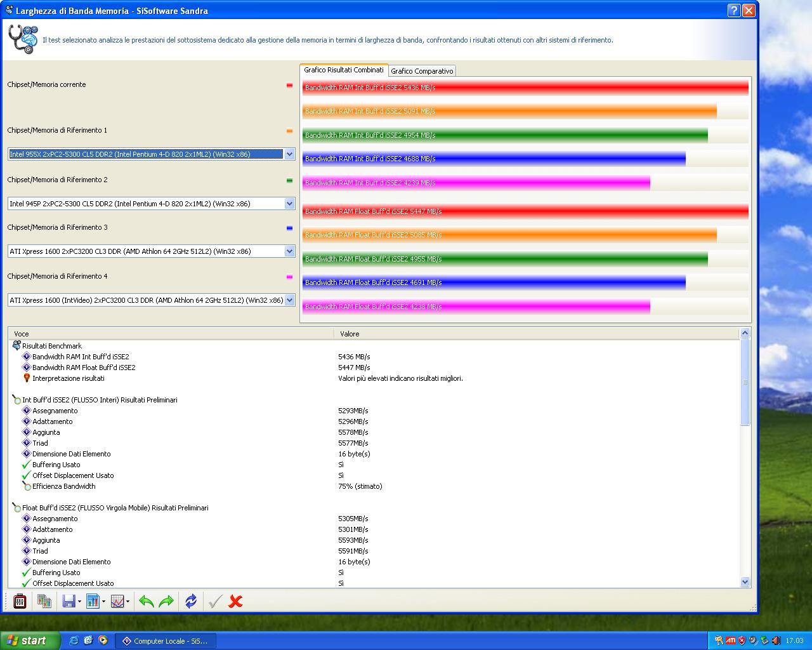Click the 17.03 taskbar clock

[794, 641]
